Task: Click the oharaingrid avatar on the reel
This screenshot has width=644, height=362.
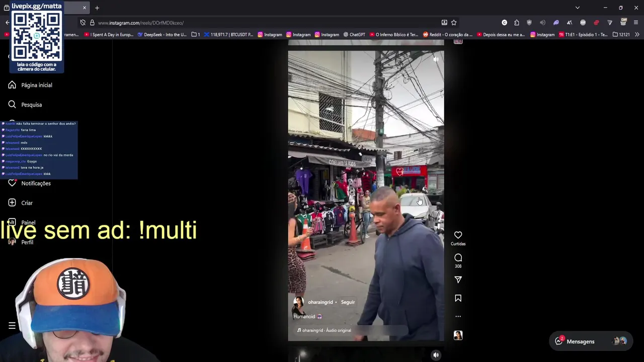Action: click(x=298, y=302)
